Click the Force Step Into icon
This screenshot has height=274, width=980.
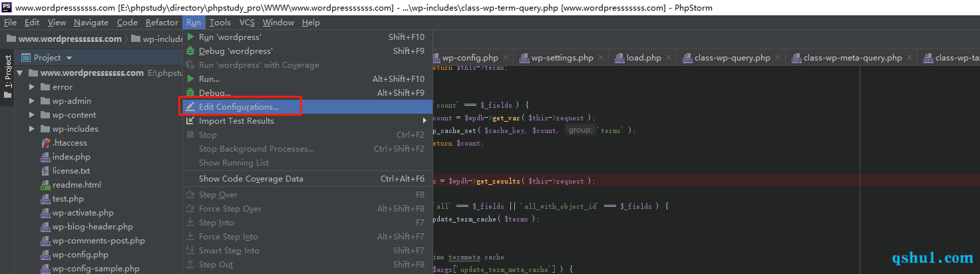(x=191, y=237)
